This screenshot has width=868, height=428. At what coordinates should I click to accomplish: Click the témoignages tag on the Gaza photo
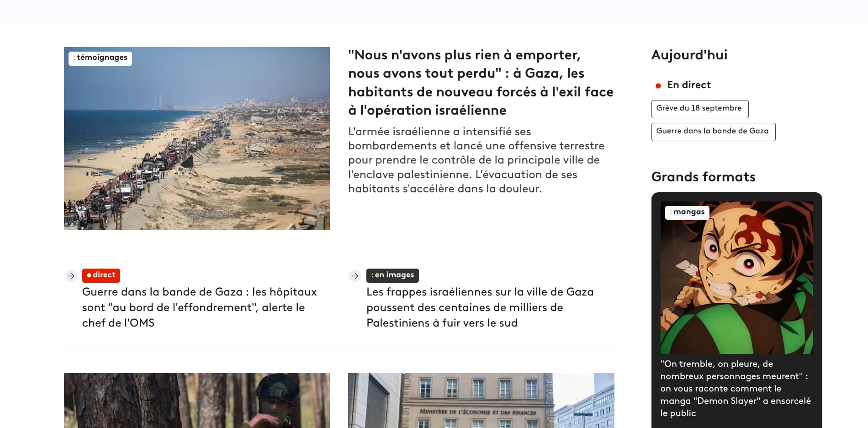100,58
